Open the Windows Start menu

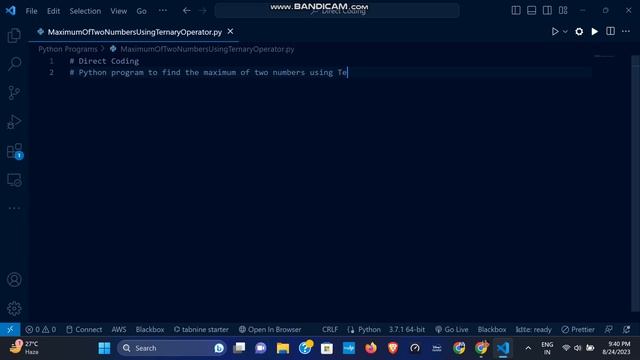(x=104, y=348)
